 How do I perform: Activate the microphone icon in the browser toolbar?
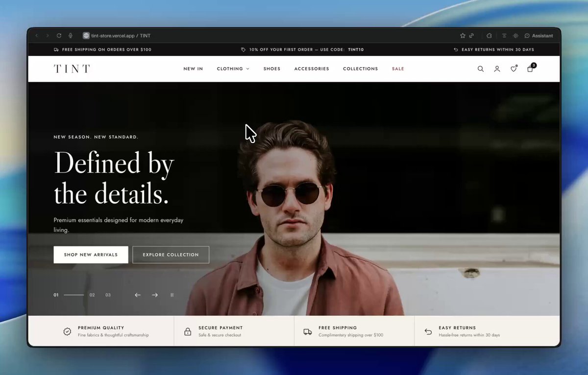pos(71,36)
